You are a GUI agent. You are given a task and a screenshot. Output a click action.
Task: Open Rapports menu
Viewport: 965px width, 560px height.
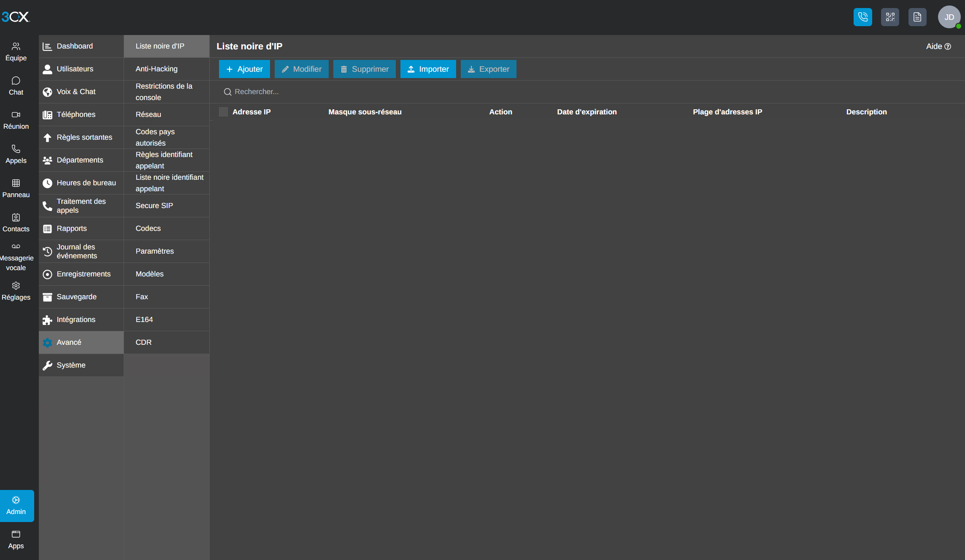point(81,229)
